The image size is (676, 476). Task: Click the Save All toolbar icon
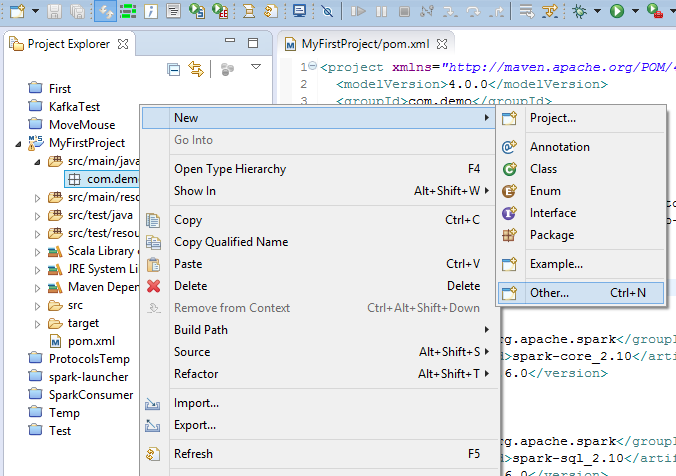(77, 11)
